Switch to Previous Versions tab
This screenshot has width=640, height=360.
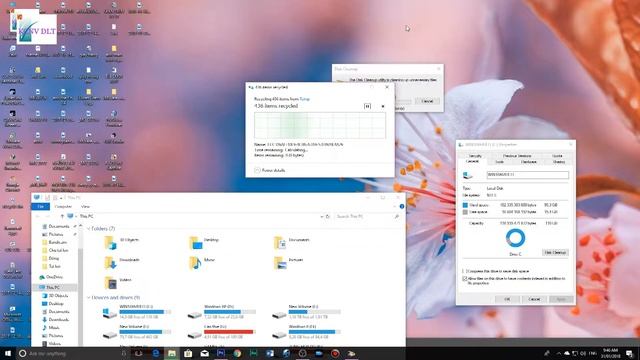pos(517,156)
